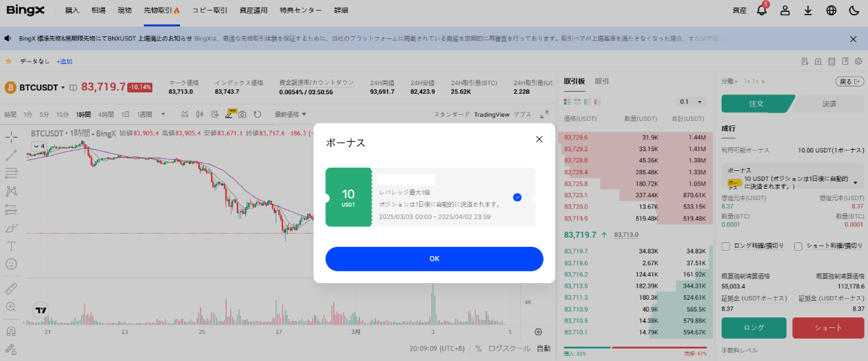The image size is (868, 361).
Task: Click the buy/sell ratio bar
Action: (635, 348)
